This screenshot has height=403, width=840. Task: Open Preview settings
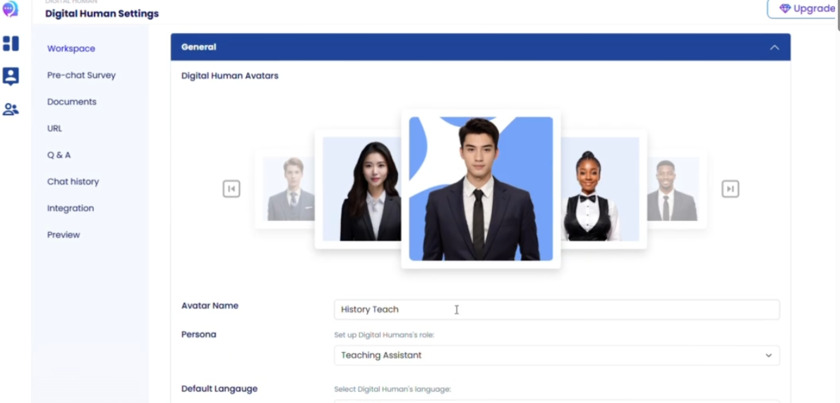[x=63, y=235]
